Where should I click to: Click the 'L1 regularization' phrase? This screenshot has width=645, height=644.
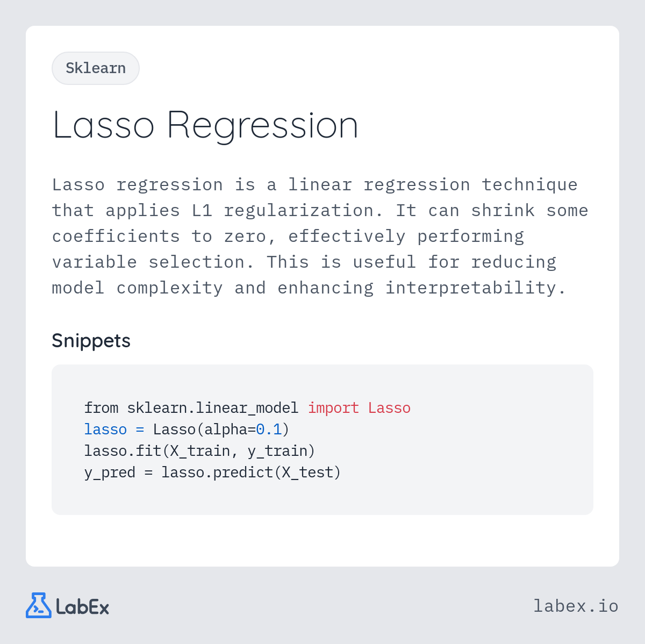[x=288, y=211]
